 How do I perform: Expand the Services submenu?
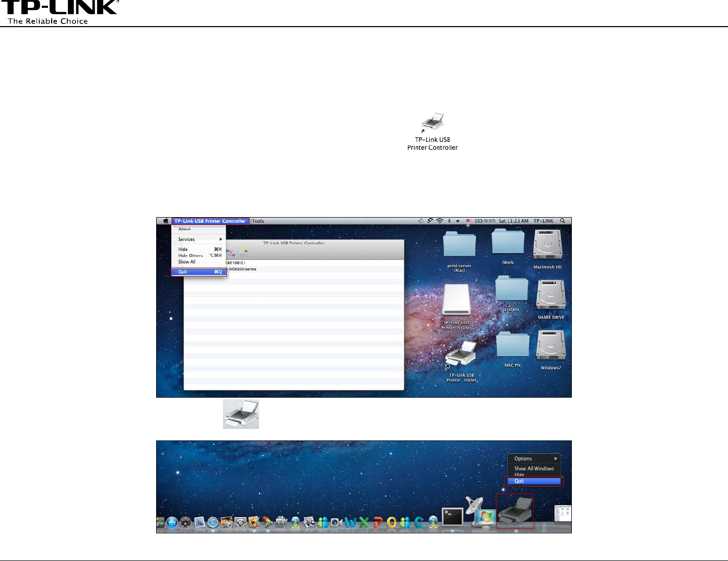[x=199, y=240]
